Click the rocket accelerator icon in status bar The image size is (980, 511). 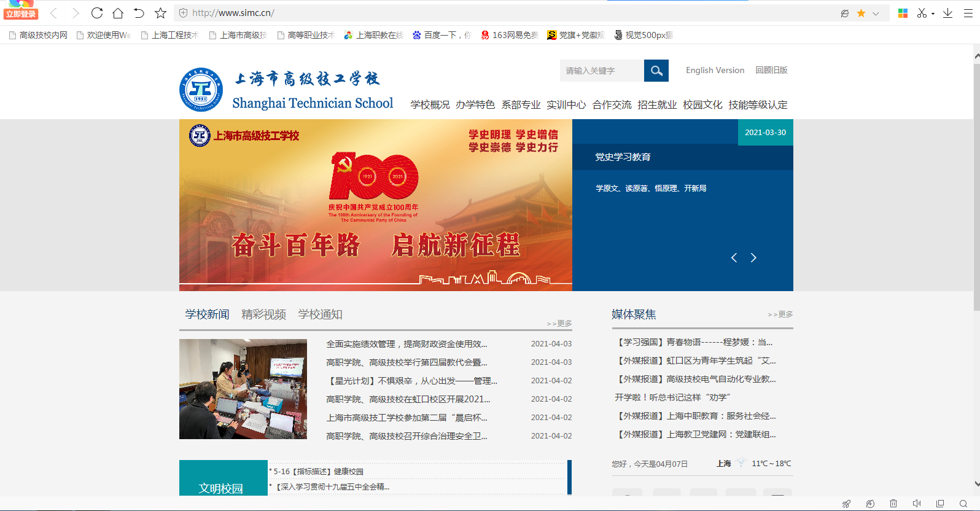[846, 504]
